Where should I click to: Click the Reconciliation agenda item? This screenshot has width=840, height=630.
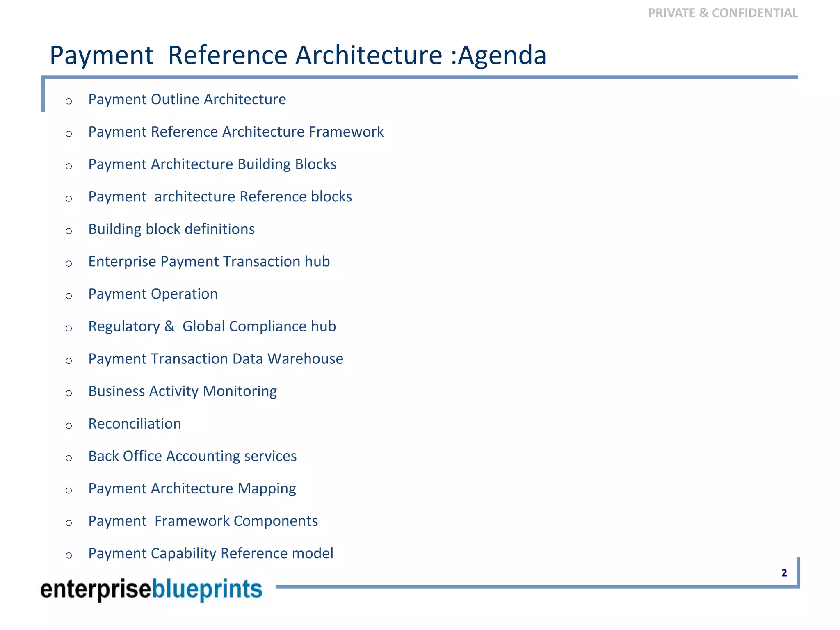pos(135,424)
